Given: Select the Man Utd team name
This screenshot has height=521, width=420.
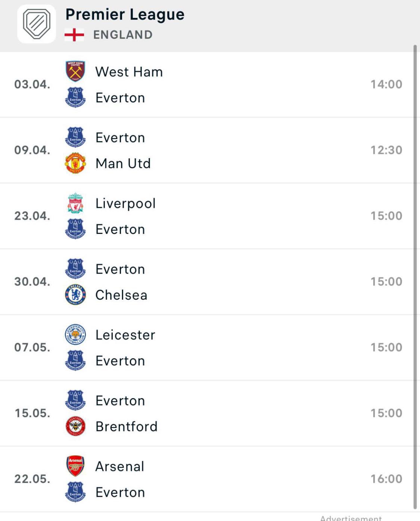Looking at the screenshot, I should [x=123, y=164].
